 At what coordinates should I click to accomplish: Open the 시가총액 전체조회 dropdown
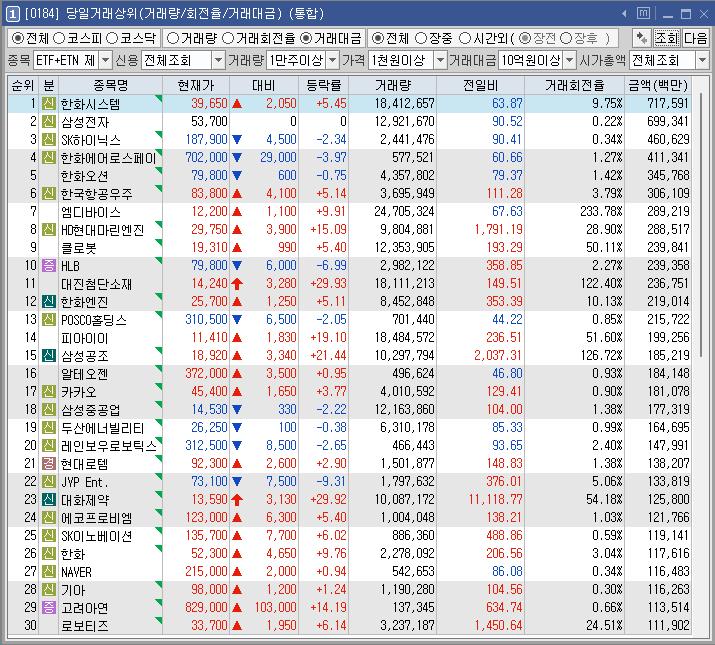pos(702,60)
